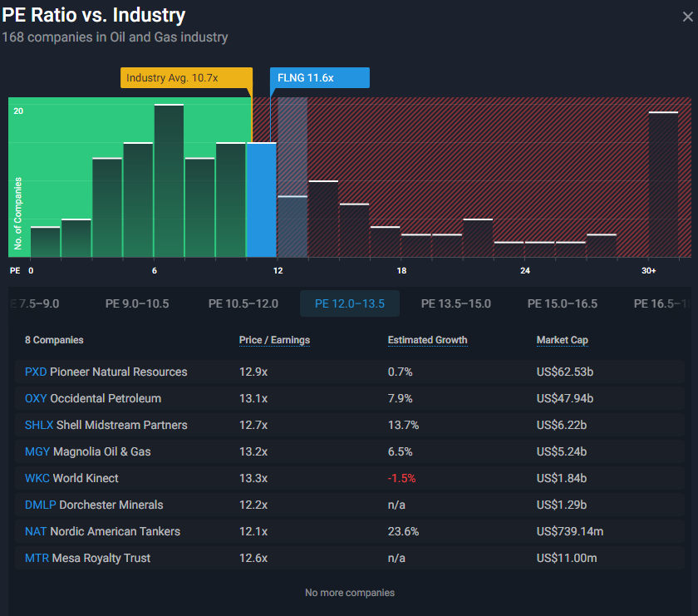
Task: Click the US$47.94b market cap value
Action: tap(565, 399)
